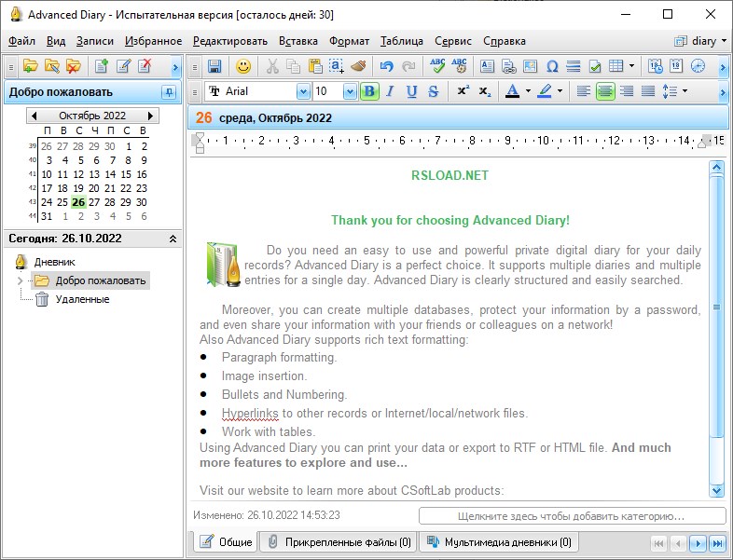This screenshot has width=733, height=560.
Task: Insert current time with clock icon
Action: (x=698, y=66)
